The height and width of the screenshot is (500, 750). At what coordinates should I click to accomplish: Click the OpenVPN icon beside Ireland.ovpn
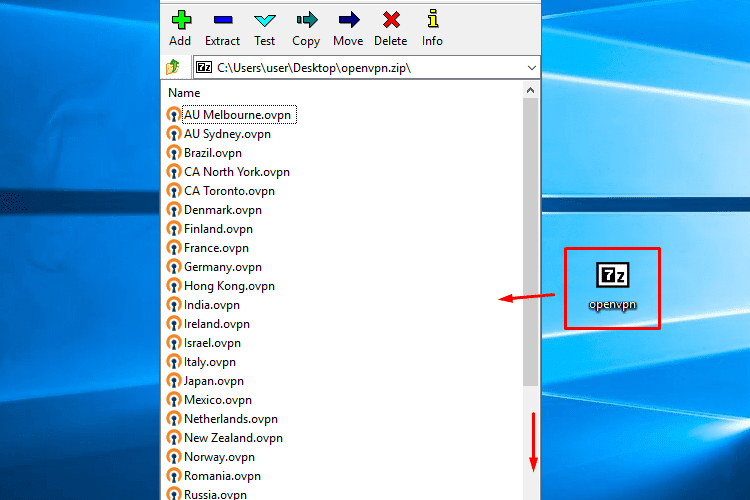pyautogui.click(x=174, y=324)
